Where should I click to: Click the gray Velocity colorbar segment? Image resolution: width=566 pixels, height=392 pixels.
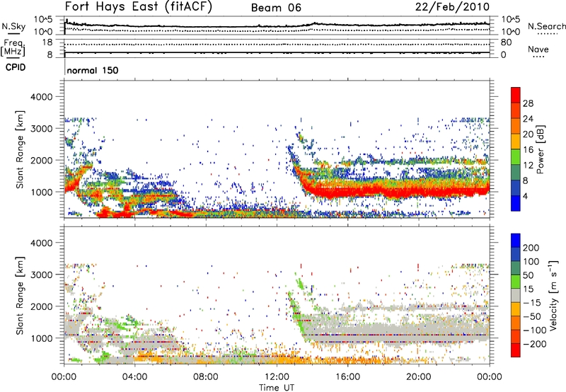pos(516,295)
